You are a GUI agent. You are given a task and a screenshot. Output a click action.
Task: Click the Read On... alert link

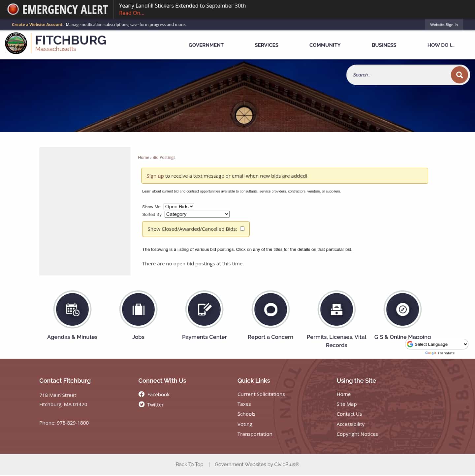click(x=132, y=13)
